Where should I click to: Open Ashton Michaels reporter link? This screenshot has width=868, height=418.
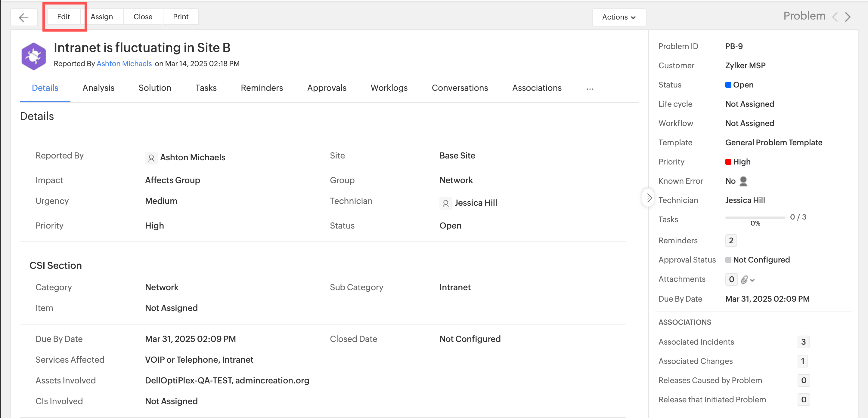(124, 64)
